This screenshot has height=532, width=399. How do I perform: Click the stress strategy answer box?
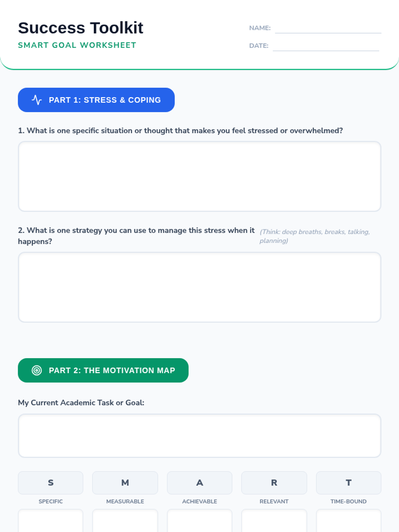point(199,287)
